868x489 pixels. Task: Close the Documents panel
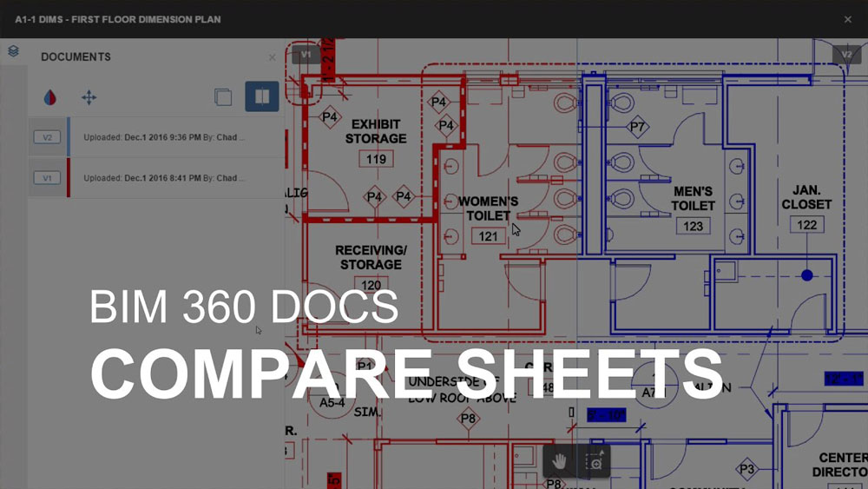coord(272,57)
